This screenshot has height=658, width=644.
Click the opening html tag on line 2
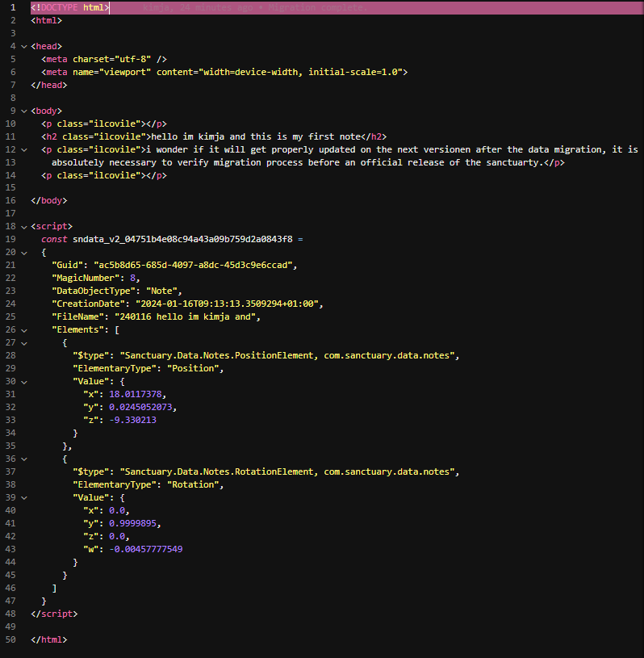pyautogui.click(x=46, y=20)
